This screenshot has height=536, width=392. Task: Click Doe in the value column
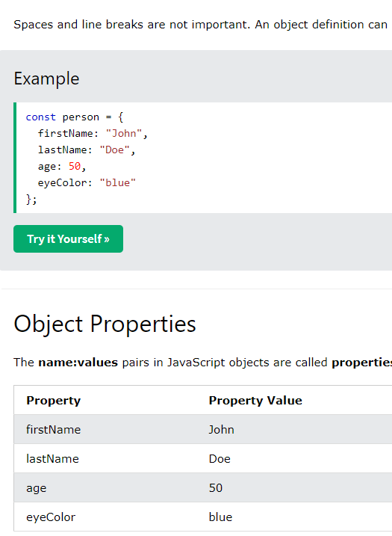[220, 458]
